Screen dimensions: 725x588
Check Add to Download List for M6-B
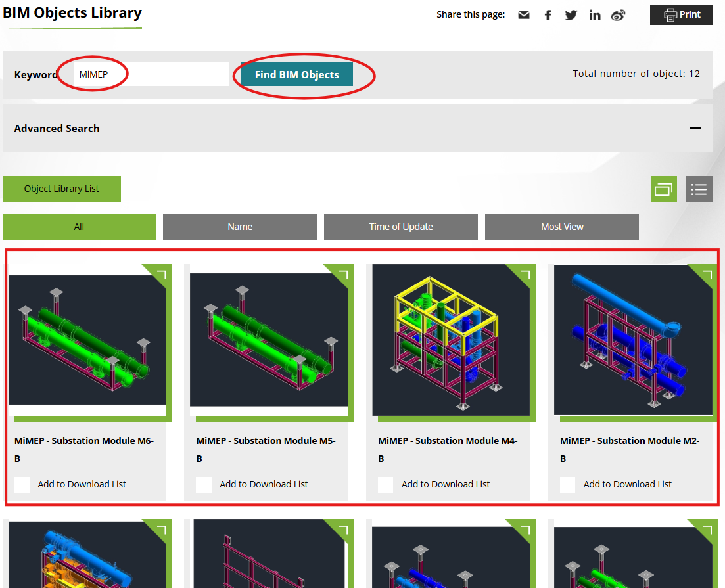[22, 484]
